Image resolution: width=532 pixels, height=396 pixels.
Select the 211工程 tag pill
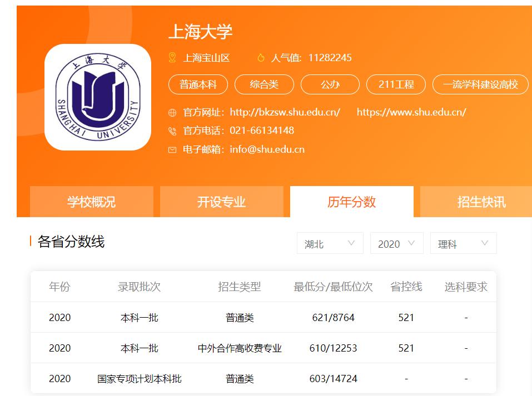coord(395,84)
